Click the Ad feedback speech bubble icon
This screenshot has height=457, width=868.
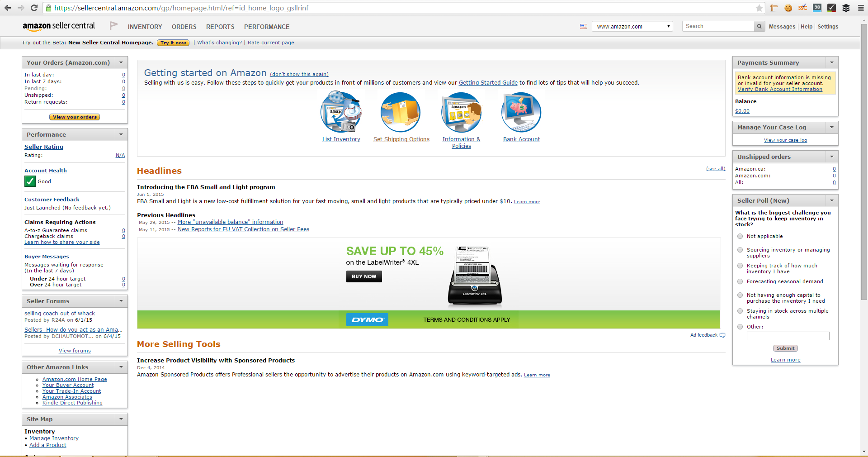click(x=722, y=335)
